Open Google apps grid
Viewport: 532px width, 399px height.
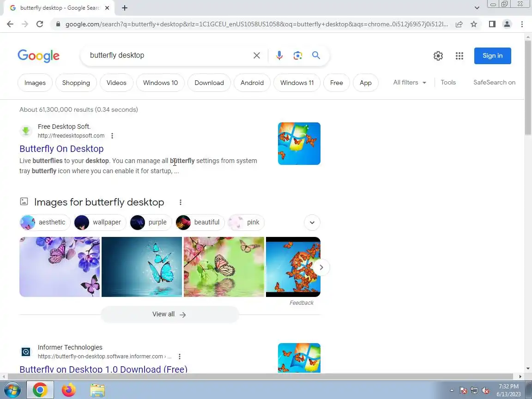pos(459,55)
